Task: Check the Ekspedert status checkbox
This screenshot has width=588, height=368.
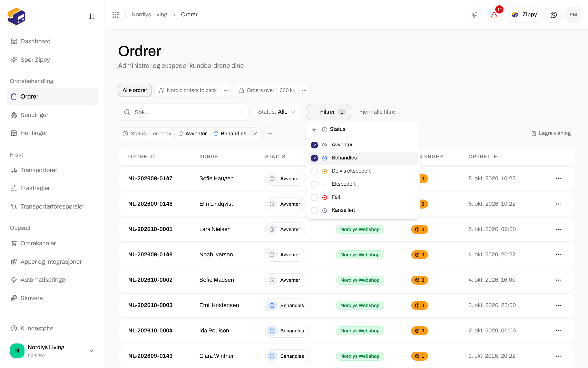Action: click(x=314, y=184)
